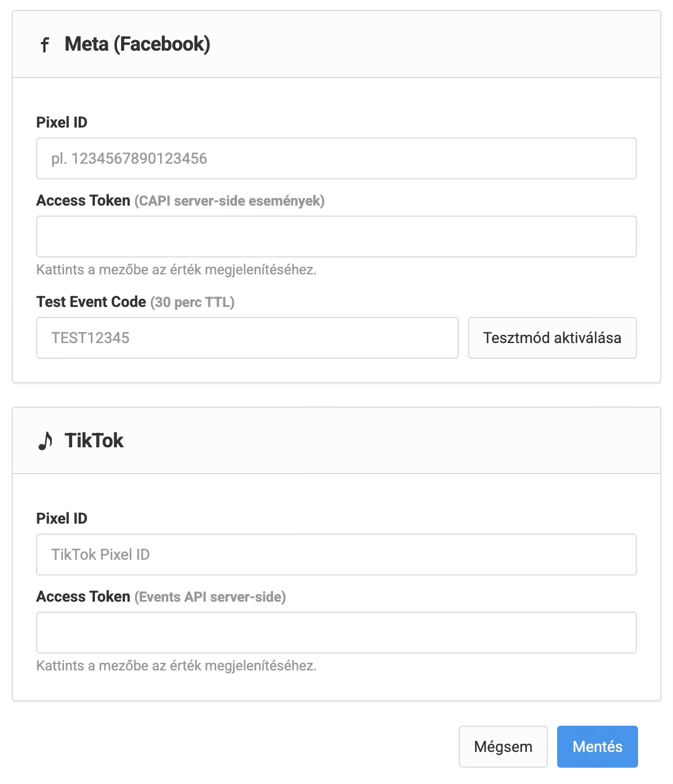Click the '(CAPI server-side események)' hint text
Viewport: 673px width, 784px height.
pos(229,201)
